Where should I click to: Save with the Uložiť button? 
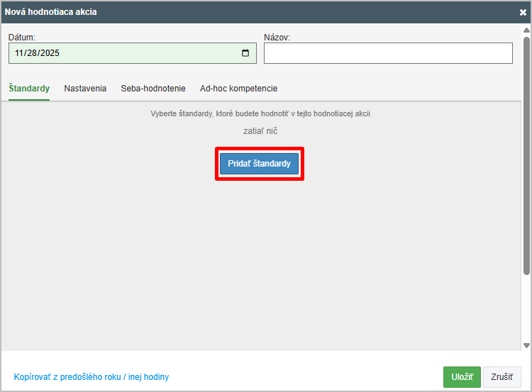[462, 377]
